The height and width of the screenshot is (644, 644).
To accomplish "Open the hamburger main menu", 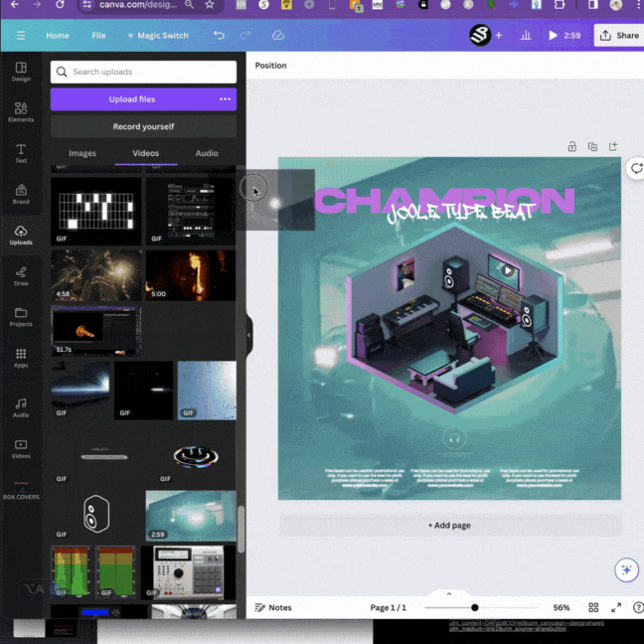I will pos(21,36).
